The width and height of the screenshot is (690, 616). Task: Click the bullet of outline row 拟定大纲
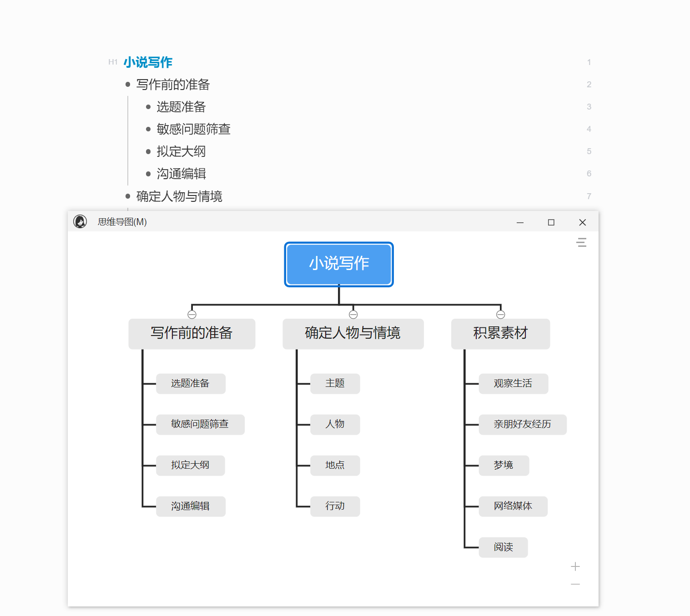click(148, 151)
